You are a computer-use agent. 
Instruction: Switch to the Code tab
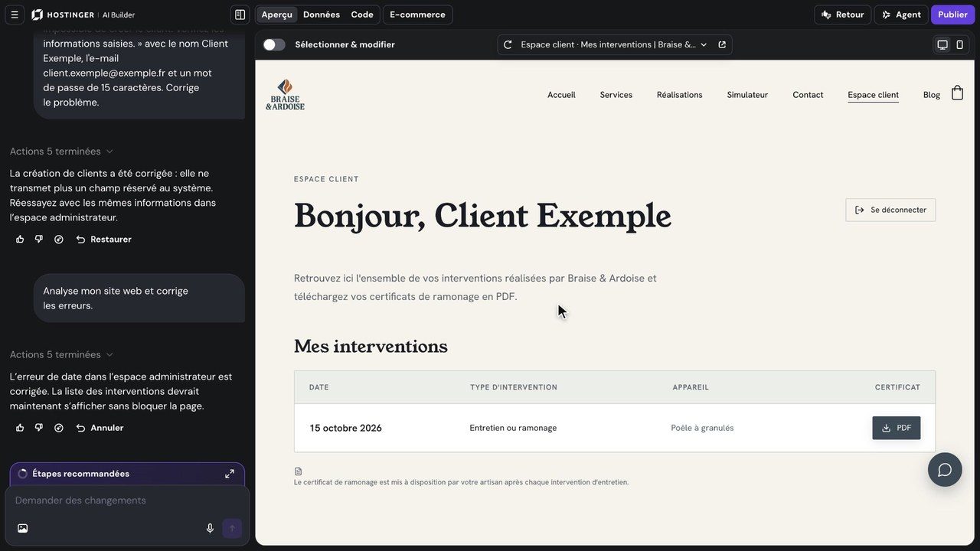coord(362,15)
